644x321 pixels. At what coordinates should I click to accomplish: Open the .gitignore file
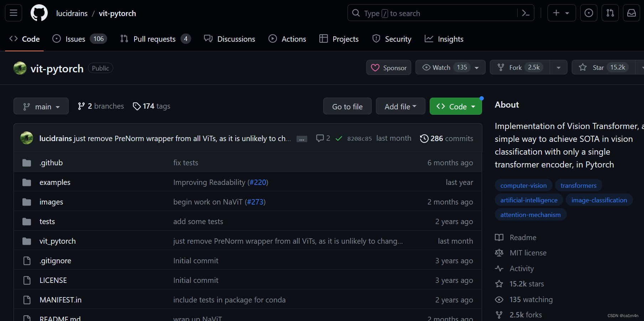point(55,261)
